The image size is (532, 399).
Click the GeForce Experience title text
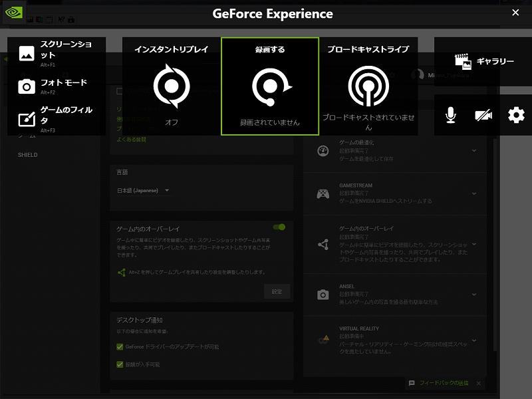coord(273,14)
